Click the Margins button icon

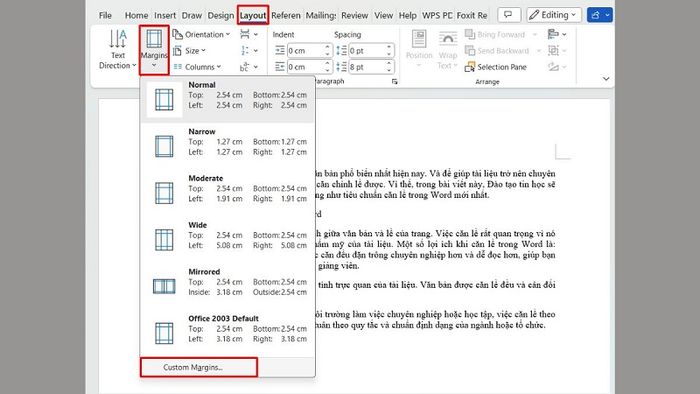pos(154,39)
